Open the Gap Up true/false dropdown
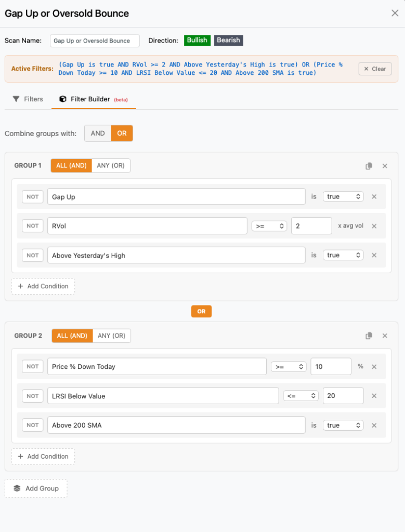The width and height of the screenshot is (405, 532). (343, 197)
